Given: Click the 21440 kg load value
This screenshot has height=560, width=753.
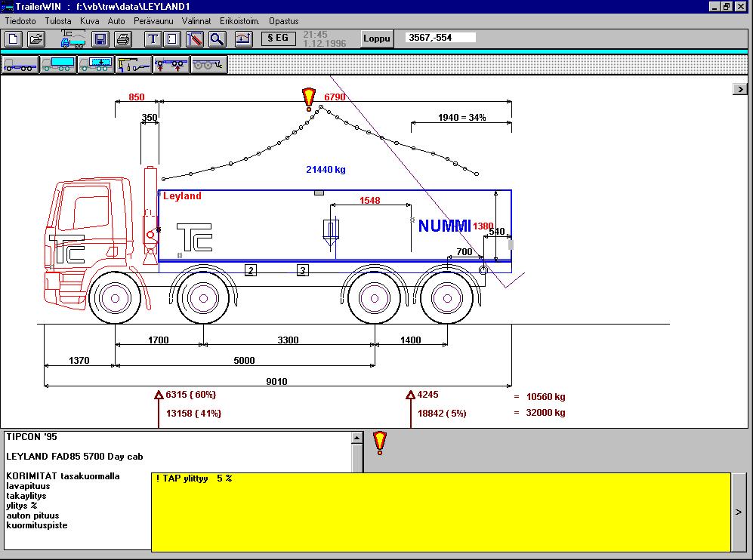Looking at the screenshot, I should [326, 169].
